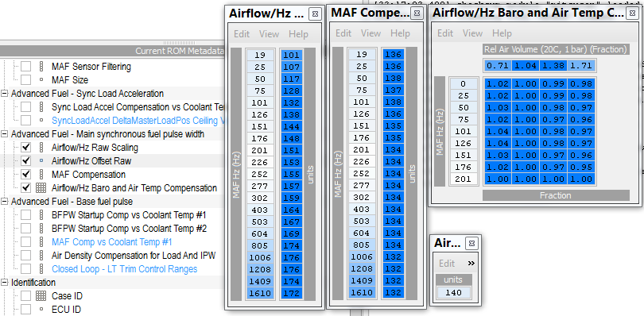The width and height of the screenshot is (644, 316).
Task: Click the 140 value field in small Air... window
Action: click(453, 293)
